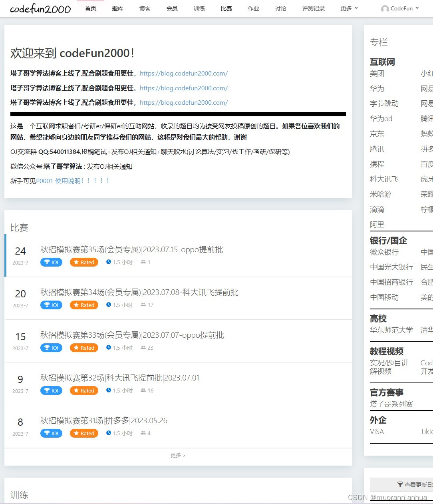The image size is (433, 504).
Task: Open VISA under 外企
Action: click(x=377, y=432)
